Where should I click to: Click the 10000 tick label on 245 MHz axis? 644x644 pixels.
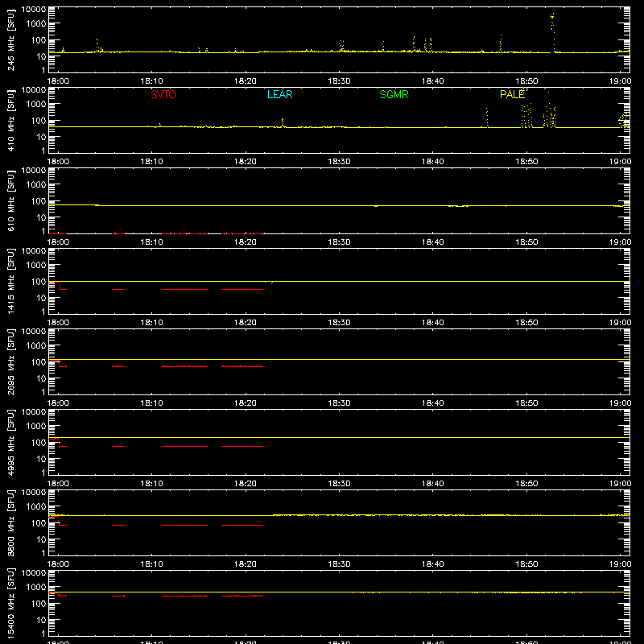point(34,10)
